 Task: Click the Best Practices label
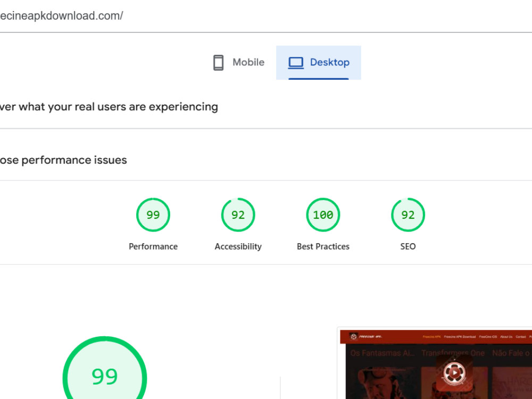pos(323,246)
